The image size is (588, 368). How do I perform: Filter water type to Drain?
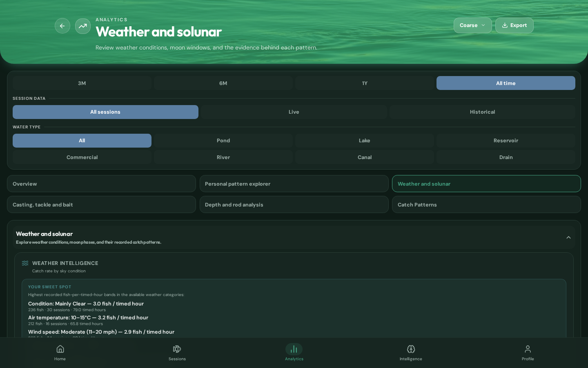(x=506, y=157)
